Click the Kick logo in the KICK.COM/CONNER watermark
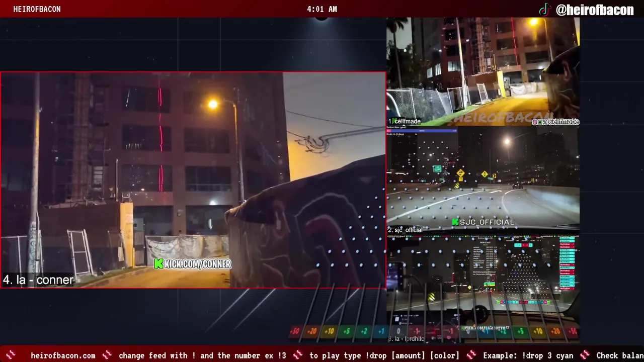The image size is (644, 362). click(158, 264)
